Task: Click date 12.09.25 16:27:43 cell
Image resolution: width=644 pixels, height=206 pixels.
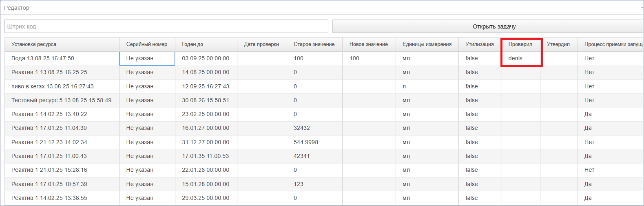Action: click(206, 86)
